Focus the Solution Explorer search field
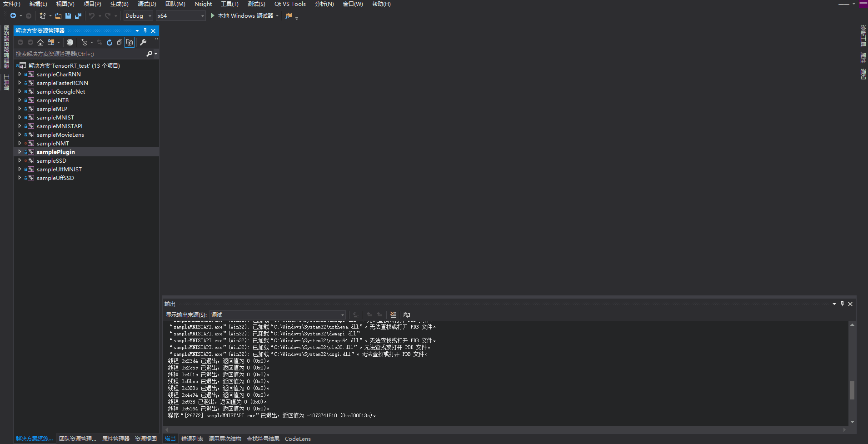This screenshot has height=444, width=868. [x=80, y=54]
